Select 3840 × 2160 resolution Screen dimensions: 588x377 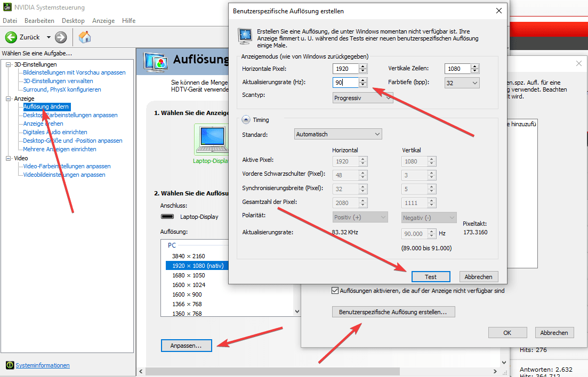[189, 256]
